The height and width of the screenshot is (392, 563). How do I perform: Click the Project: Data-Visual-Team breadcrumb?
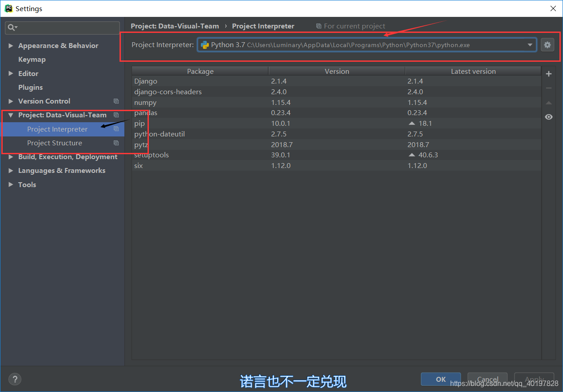pyautogui.click(x=175, y=26)
